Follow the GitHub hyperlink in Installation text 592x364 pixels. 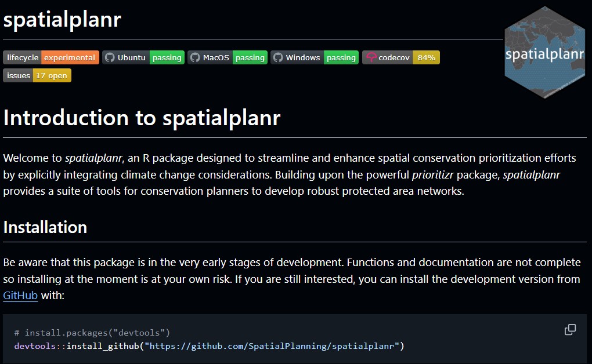click(20, 296)
